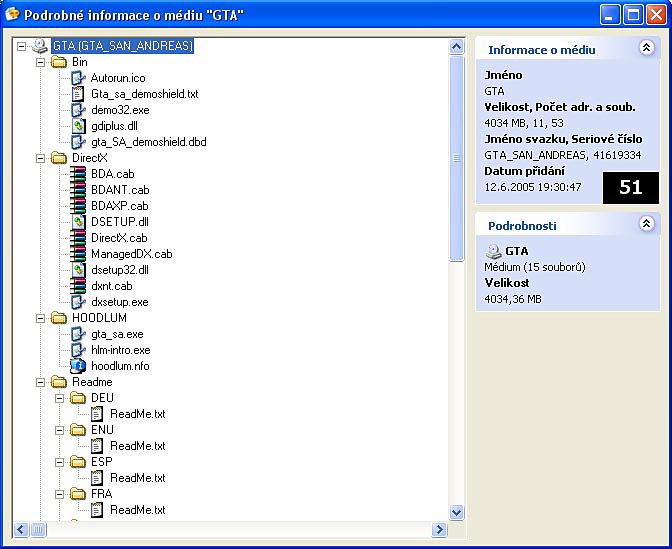Select ReadMe.txt under the ENU folder
672x549 pixels.
138,446
